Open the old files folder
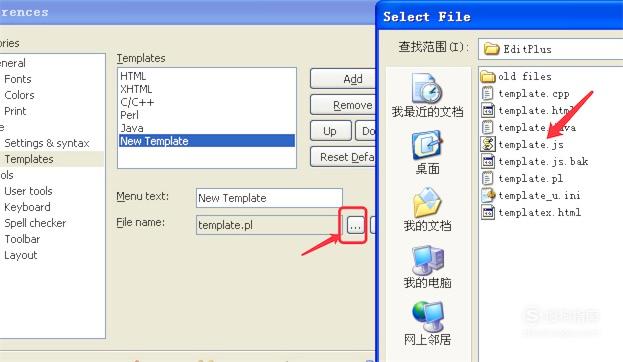Screen dimensions: 623x362 (x=516, y=76)
